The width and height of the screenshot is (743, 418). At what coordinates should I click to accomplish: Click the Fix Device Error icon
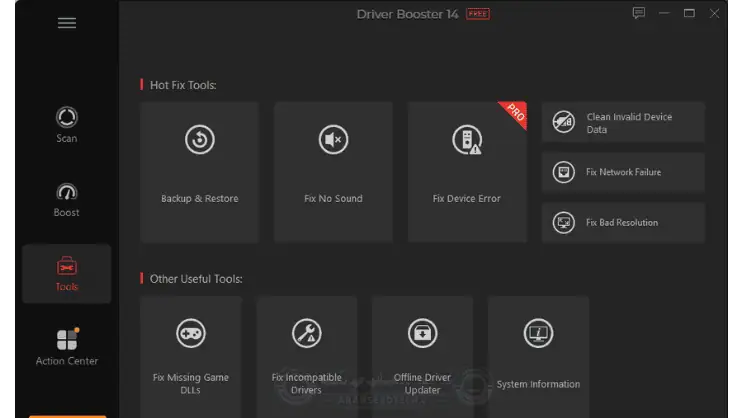(467, 139)
